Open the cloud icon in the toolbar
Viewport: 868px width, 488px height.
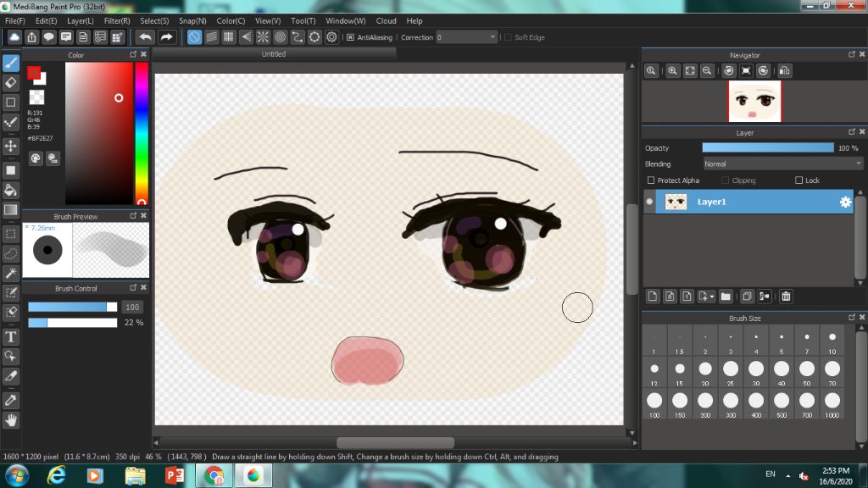14,37
